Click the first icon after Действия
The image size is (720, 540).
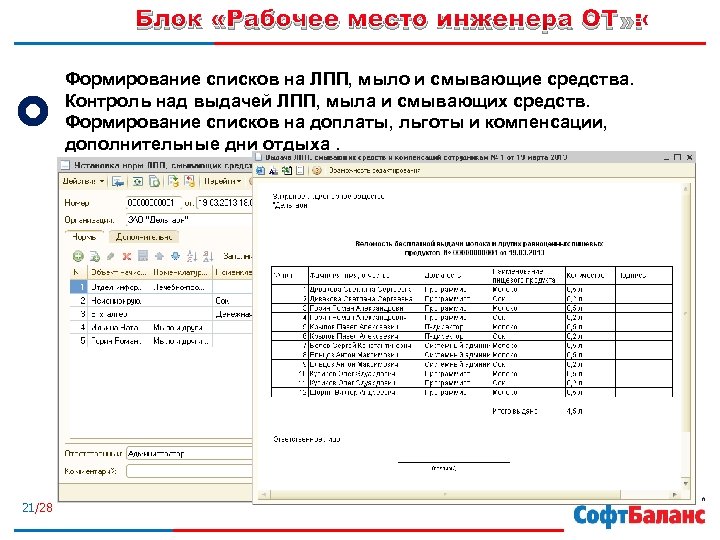click(x=118, y=182)
